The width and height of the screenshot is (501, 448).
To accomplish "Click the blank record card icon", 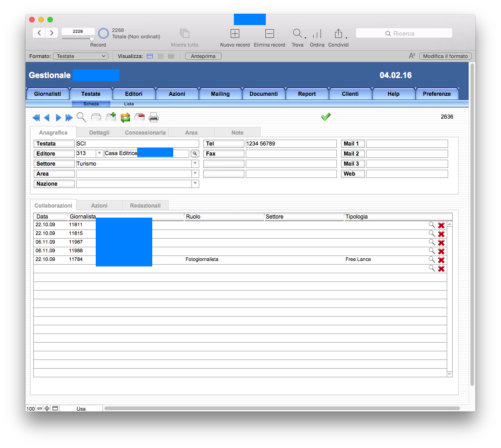I will 96,117.
